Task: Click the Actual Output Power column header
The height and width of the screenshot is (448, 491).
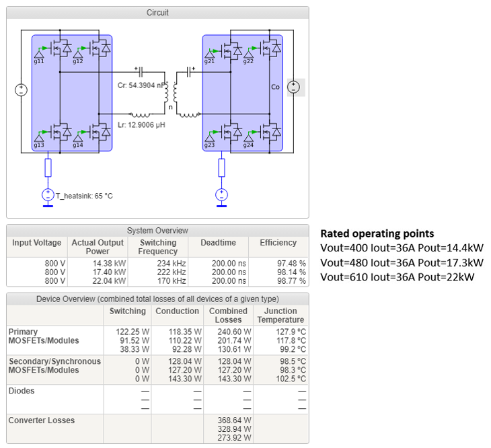Action: (98, 247)
